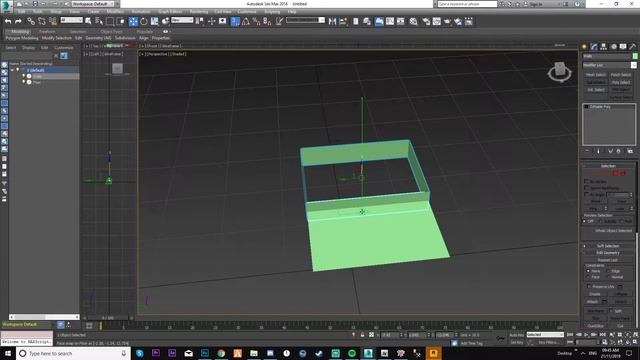Select the Element sub-object level icon
Image resolution: width=640 pixels, height=360 pixels.
tap(623, 173)
